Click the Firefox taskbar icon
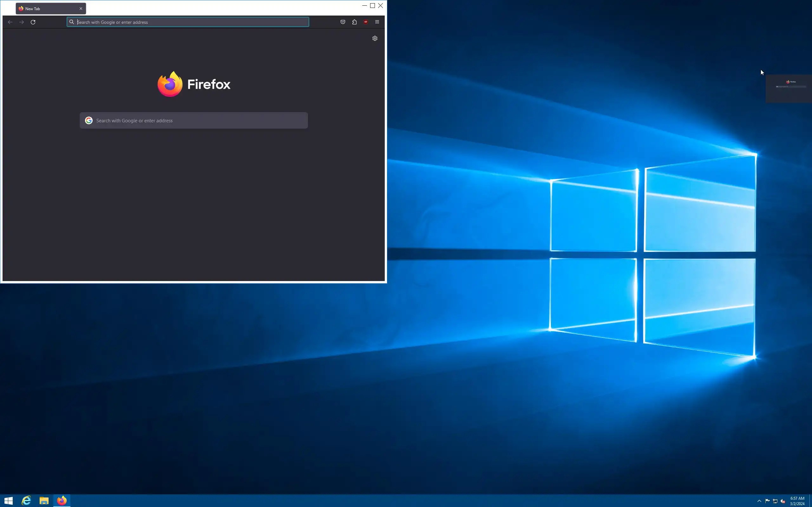The image size is (812, 507). tap(62, 501)
